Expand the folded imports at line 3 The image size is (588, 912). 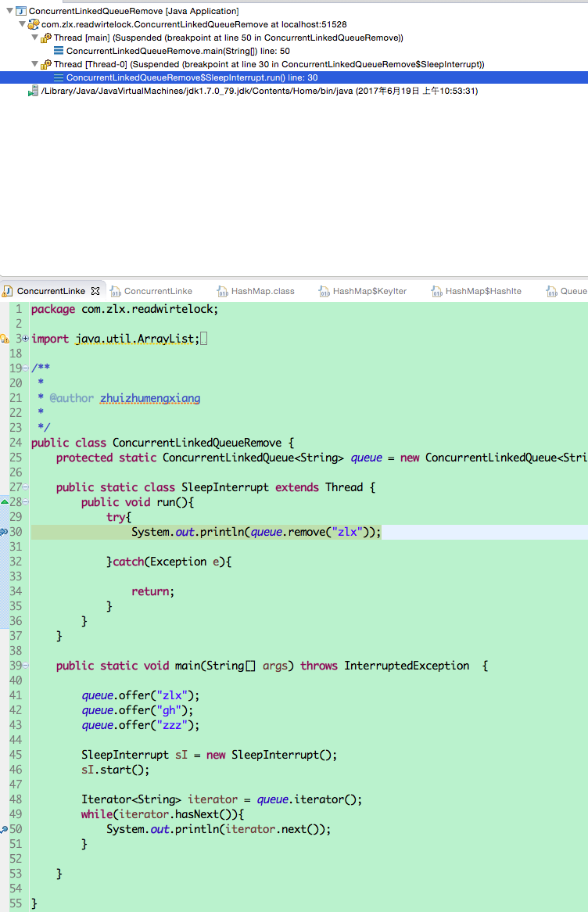pyautogui.click(x=26, y=339)
